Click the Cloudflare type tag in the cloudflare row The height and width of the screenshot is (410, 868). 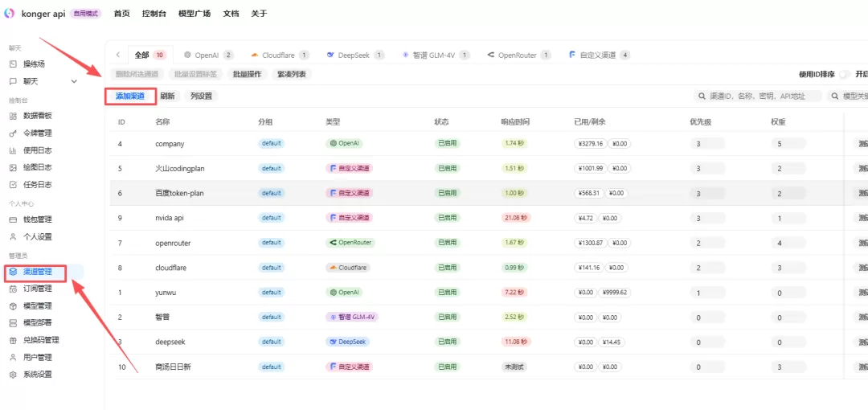tap(348, 268)
